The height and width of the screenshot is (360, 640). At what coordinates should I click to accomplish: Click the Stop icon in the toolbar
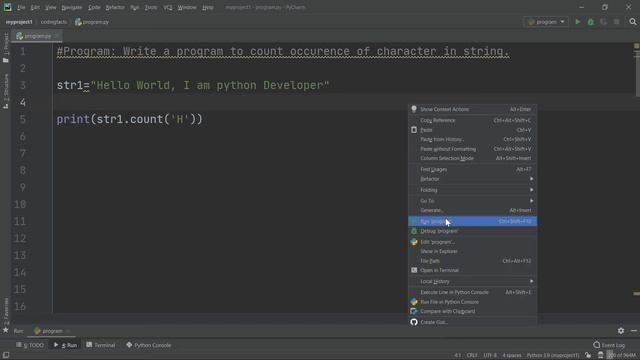pyautogui.click(x=616, y=22)
